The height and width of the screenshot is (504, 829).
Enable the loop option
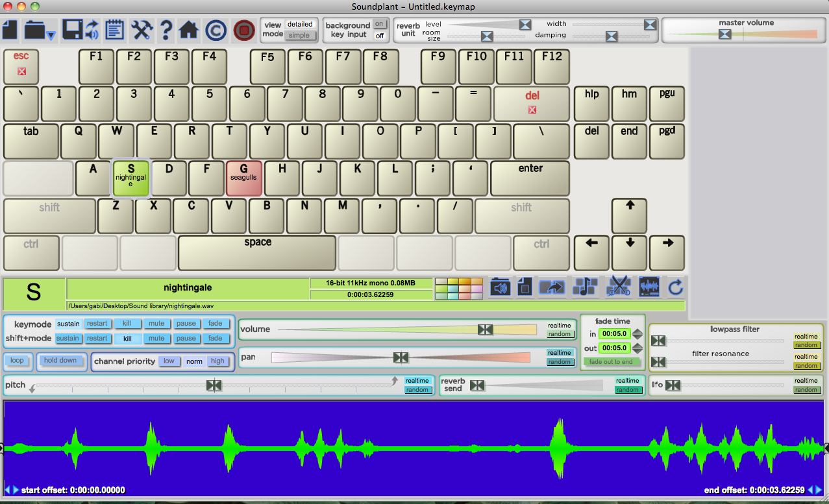coord(17,361)
